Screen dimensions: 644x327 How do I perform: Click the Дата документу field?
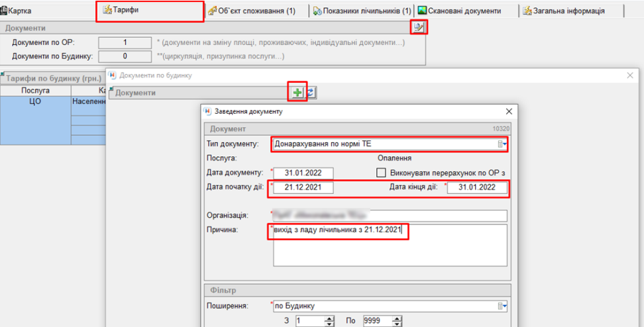pos(303,173)
